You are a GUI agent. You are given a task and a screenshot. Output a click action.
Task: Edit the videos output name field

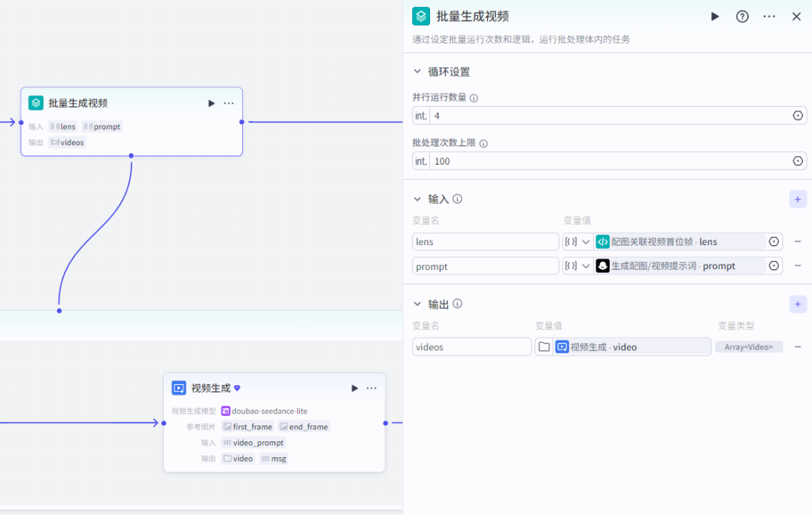471,347
